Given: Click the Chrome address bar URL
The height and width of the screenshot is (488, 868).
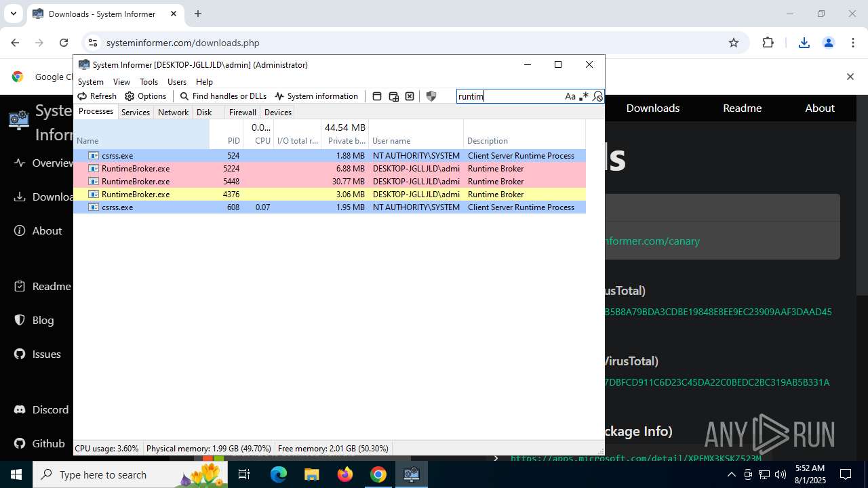Looking at the screenshot, I should pyautogui.click(x=182, y=43).
